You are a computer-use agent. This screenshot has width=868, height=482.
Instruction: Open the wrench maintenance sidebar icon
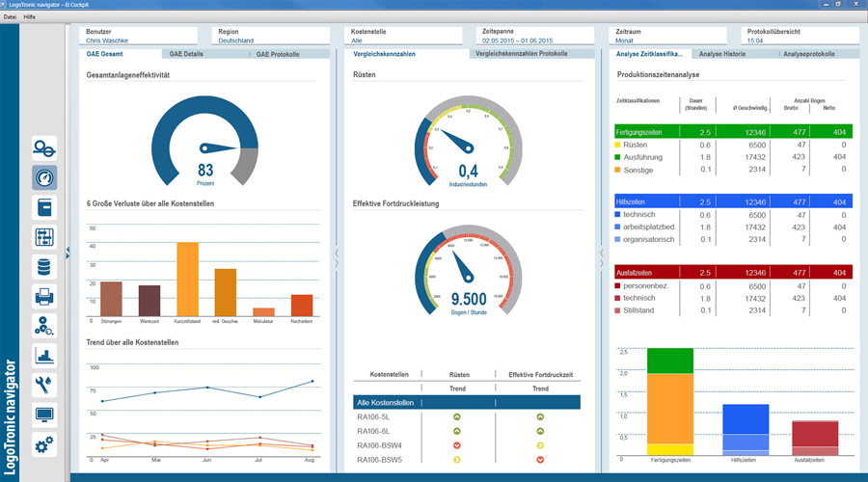pos(44,386)
